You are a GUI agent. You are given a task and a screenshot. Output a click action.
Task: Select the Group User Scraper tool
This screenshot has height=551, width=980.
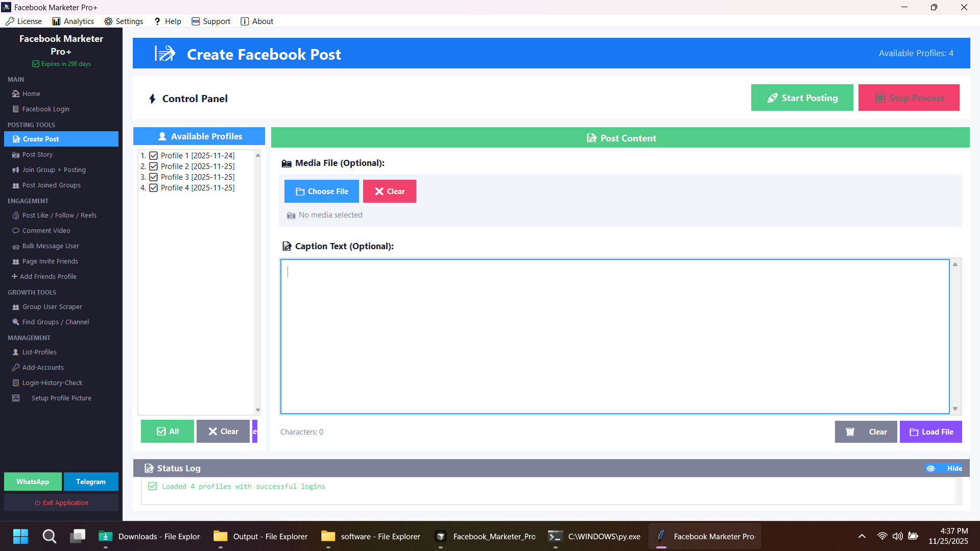point(52,306)
